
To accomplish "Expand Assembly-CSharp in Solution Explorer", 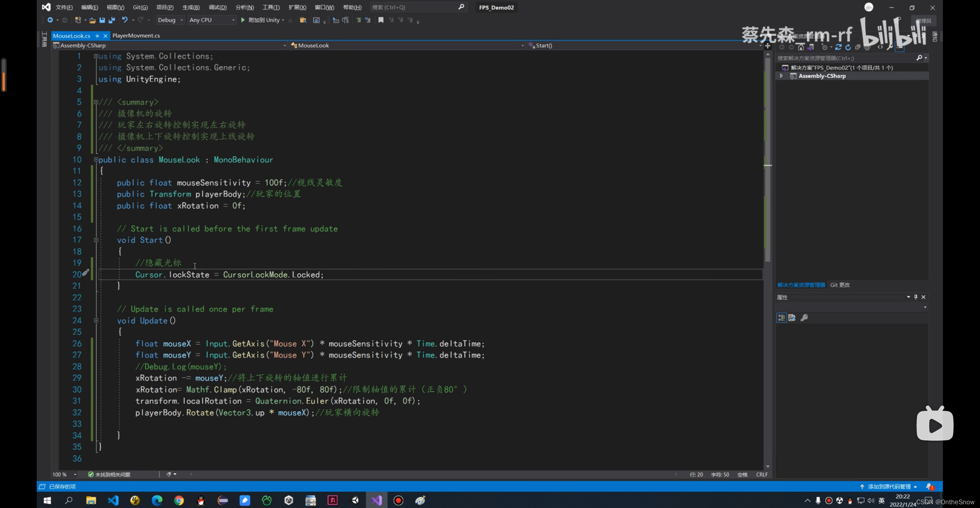I will [781, 76].
